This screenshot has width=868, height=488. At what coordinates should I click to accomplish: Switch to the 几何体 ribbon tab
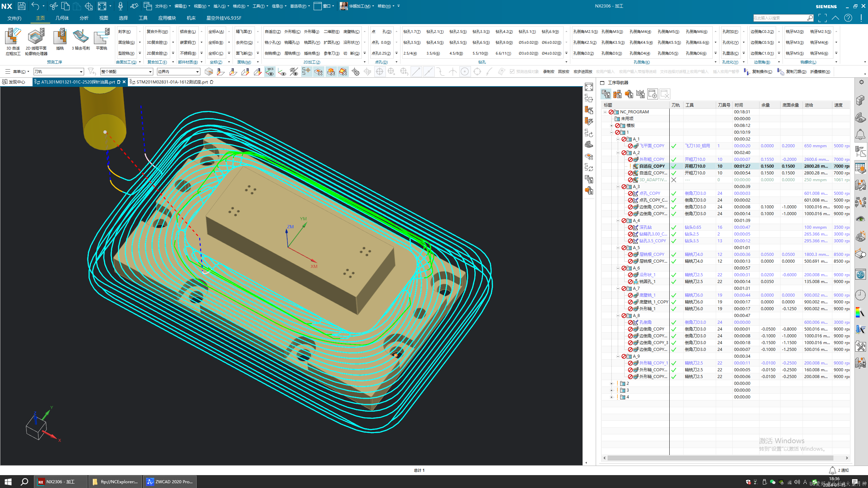(x=62, y=18)
